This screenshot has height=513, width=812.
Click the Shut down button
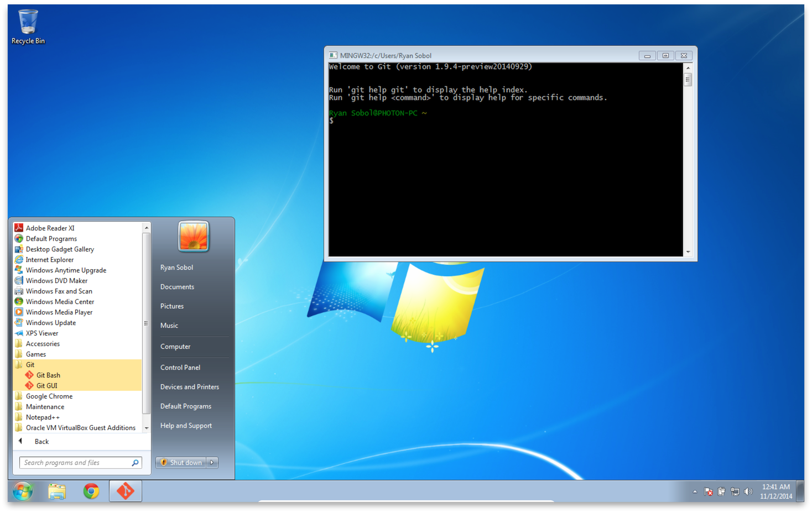(181, 463)
